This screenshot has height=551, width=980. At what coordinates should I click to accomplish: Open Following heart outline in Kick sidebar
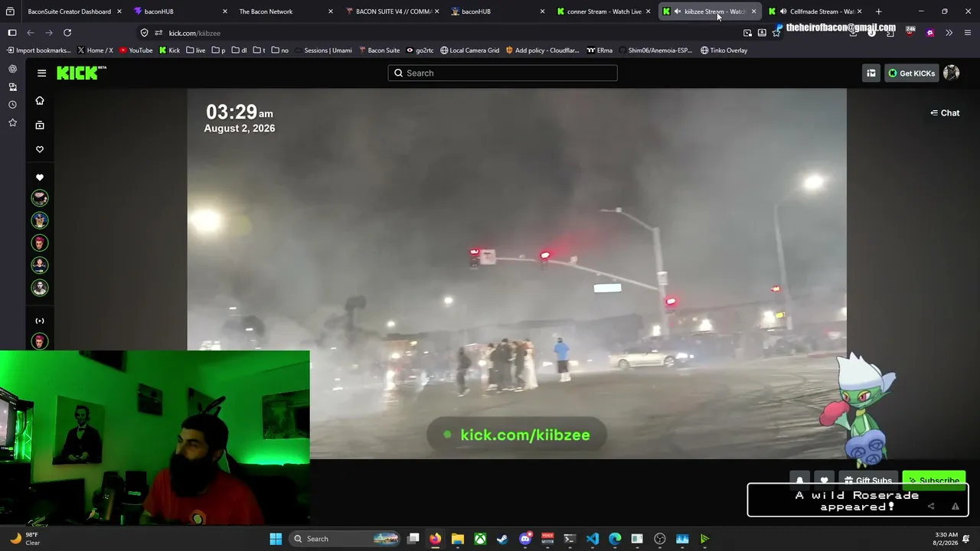(40, 149)
